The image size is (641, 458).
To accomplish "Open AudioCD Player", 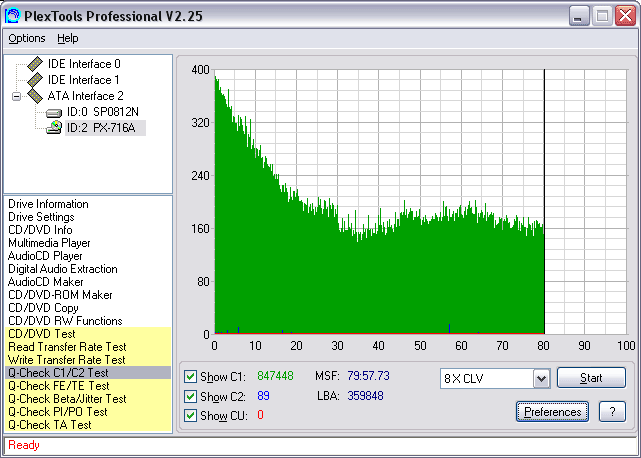I will click(x=45, y=256).
